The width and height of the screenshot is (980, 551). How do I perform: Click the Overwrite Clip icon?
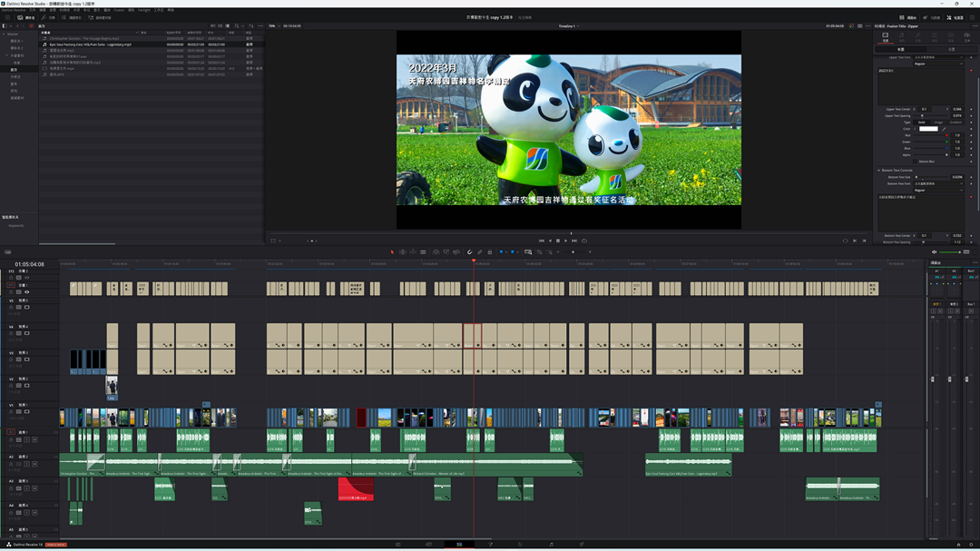446,252
